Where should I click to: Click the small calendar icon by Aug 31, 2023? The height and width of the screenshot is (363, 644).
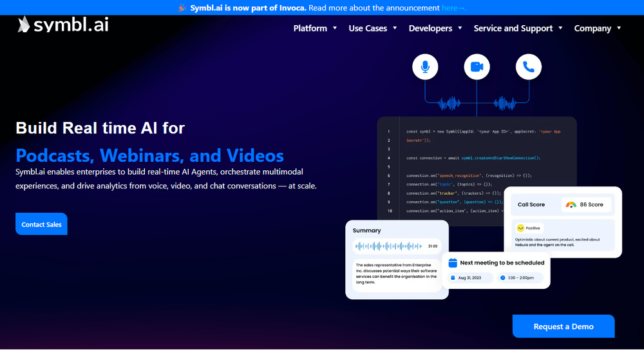pos(453,278)
